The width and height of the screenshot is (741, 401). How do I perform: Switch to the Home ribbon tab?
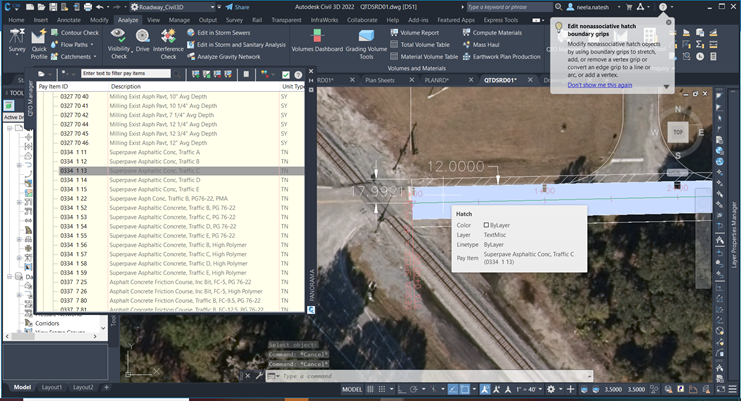[16, 20]
